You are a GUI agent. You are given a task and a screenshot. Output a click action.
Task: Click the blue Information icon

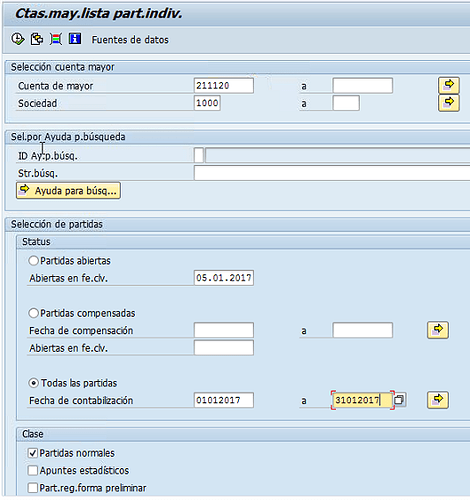coord(75,39)
